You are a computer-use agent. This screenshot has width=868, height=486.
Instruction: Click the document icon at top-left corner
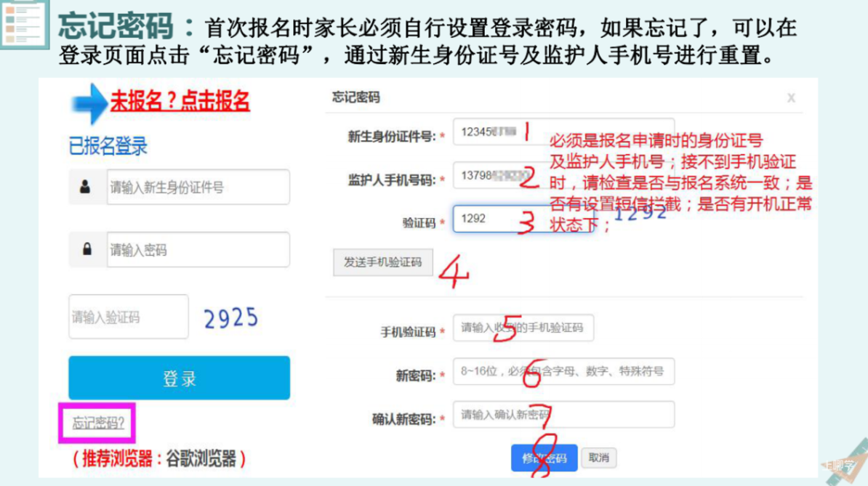click(x=25, y=23)
